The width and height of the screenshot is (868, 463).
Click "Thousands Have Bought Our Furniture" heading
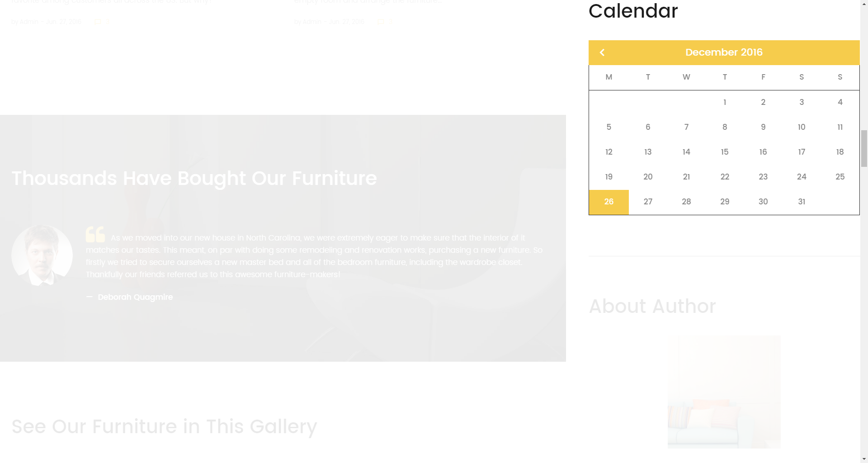tap(194, 178)
